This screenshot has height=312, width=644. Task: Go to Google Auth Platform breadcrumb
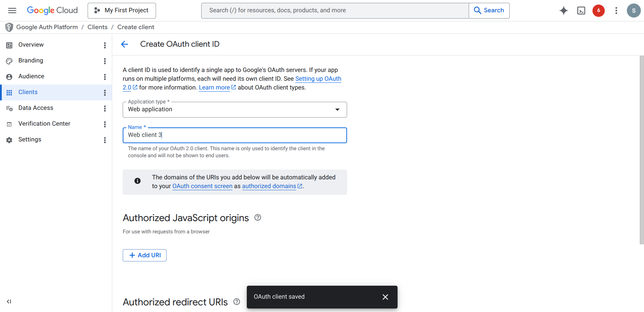click(47, 27)
